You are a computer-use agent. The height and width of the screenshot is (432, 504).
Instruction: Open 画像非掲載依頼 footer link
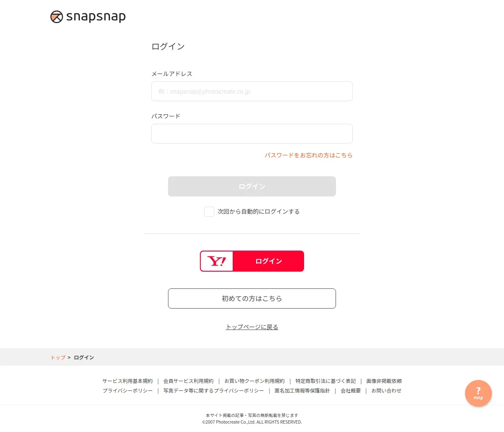click(x=384, y=381)
